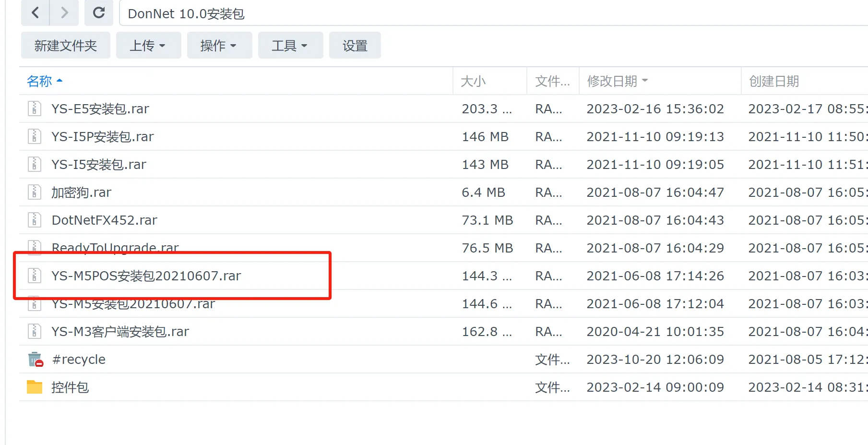Click the #recycle bin icon
868x445 pixels.
[35, 360]
